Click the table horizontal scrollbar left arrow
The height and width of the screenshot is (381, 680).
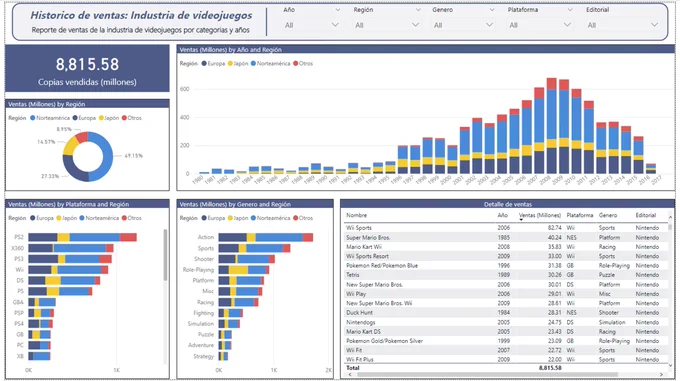tap(350, 374)
